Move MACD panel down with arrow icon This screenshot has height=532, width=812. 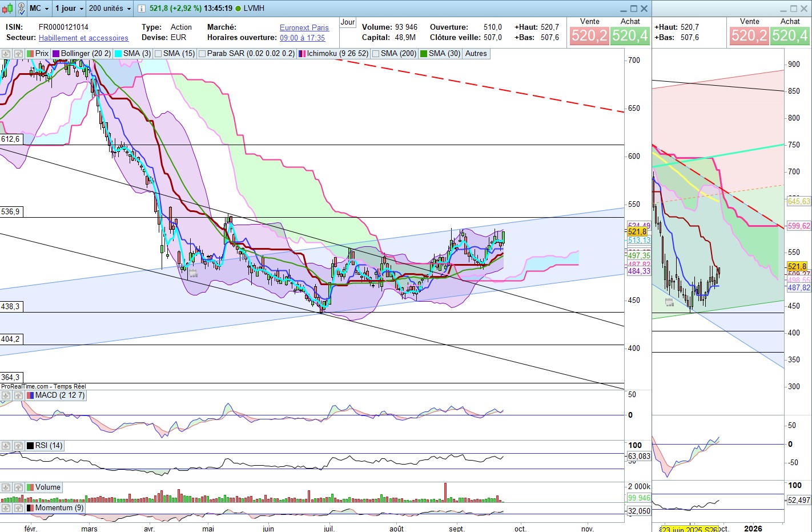click(6, 395)
